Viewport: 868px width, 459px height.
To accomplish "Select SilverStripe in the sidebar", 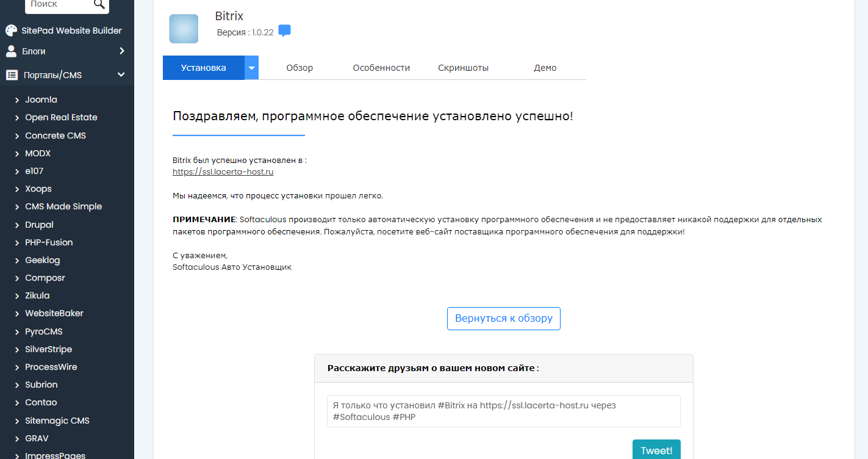I will (49, 349).
